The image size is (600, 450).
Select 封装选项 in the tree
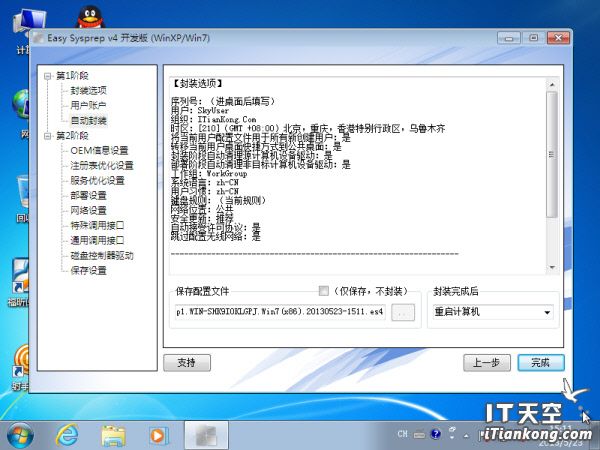coord(88,91)
